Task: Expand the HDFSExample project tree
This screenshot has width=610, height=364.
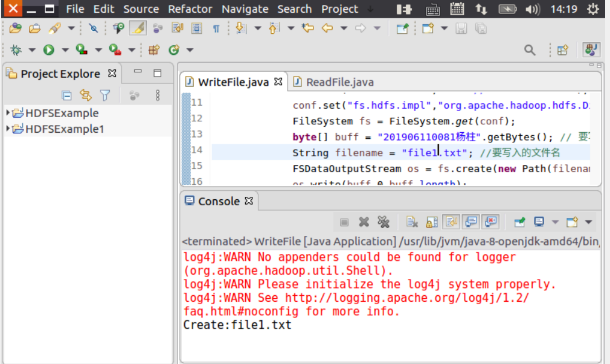Action: (8, 113)
